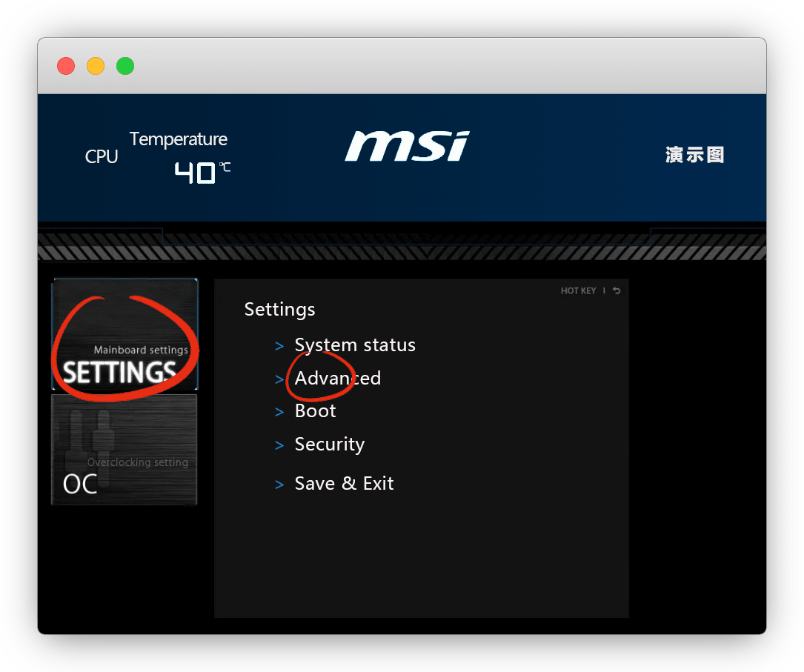Click the Settings panel heading
This screenshot has height=672, width=804.
(280, 309)
